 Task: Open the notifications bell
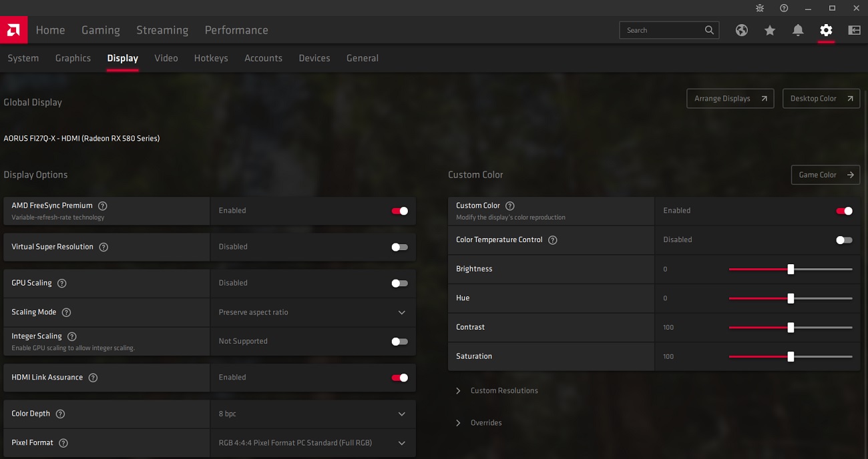798,30
